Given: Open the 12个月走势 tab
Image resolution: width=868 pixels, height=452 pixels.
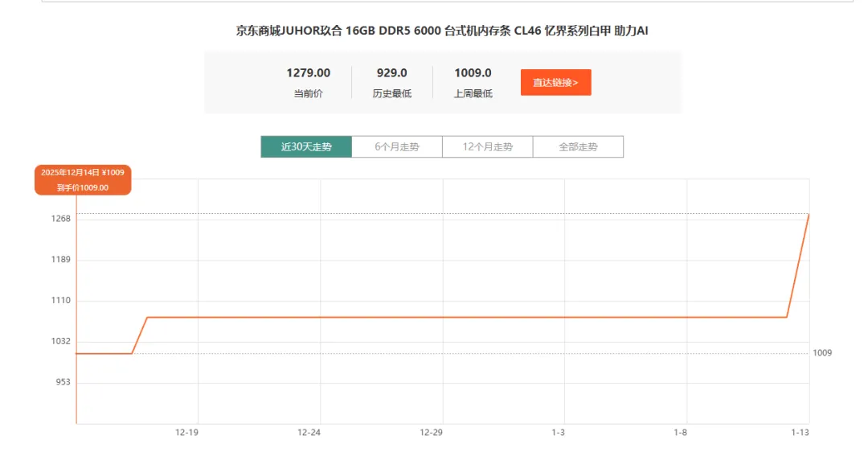Looking at the screenshot, I should pos(488,147).
